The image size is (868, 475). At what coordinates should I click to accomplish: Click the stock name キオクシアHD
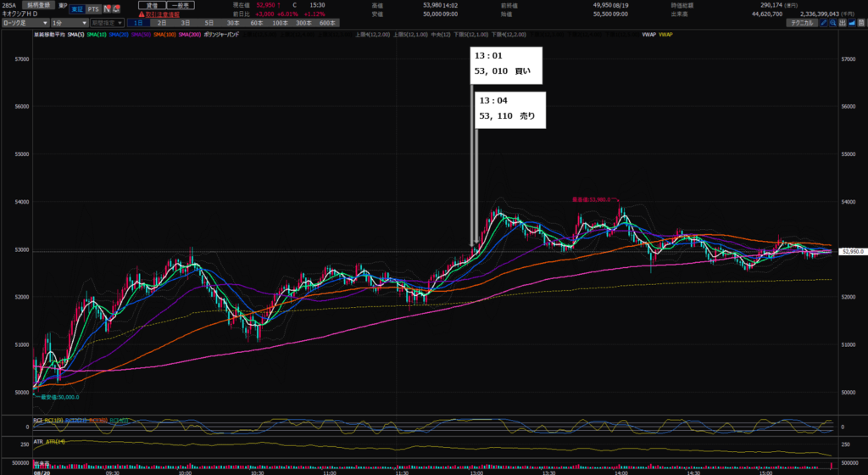[19, 14]
